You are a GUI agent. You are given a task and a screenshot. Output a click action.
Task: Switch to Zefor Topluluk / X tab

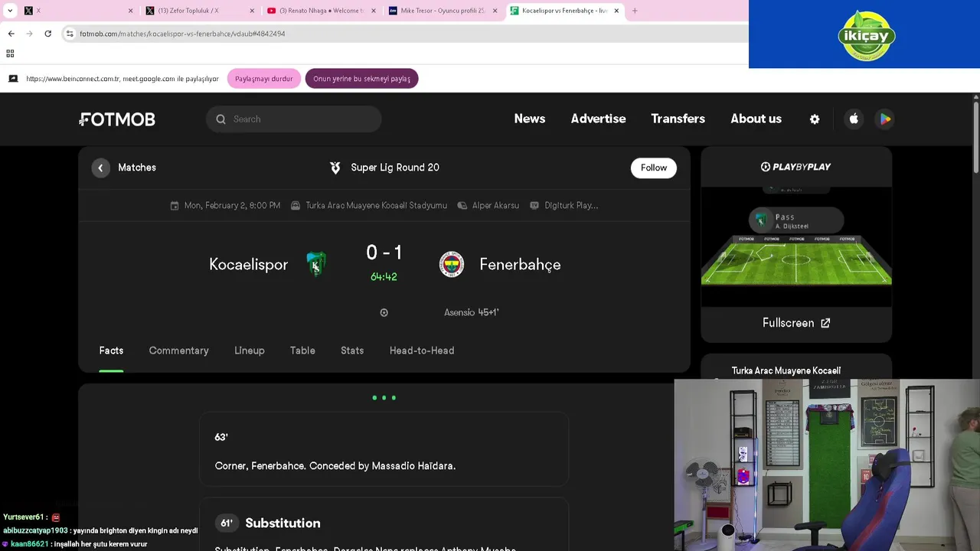[200, 11]
